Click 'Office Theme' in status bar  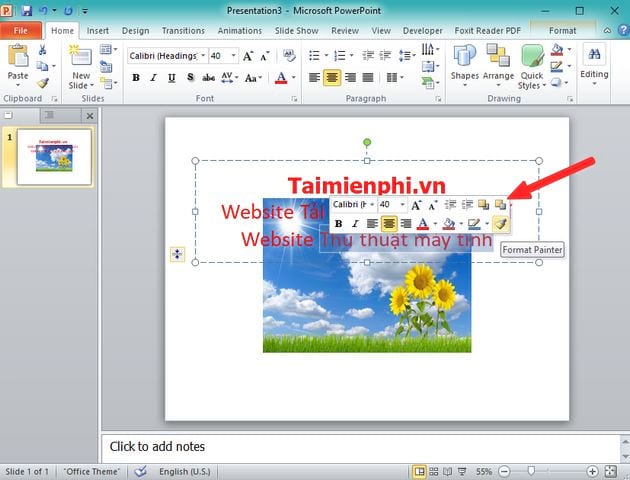click(x=92, y=471)
